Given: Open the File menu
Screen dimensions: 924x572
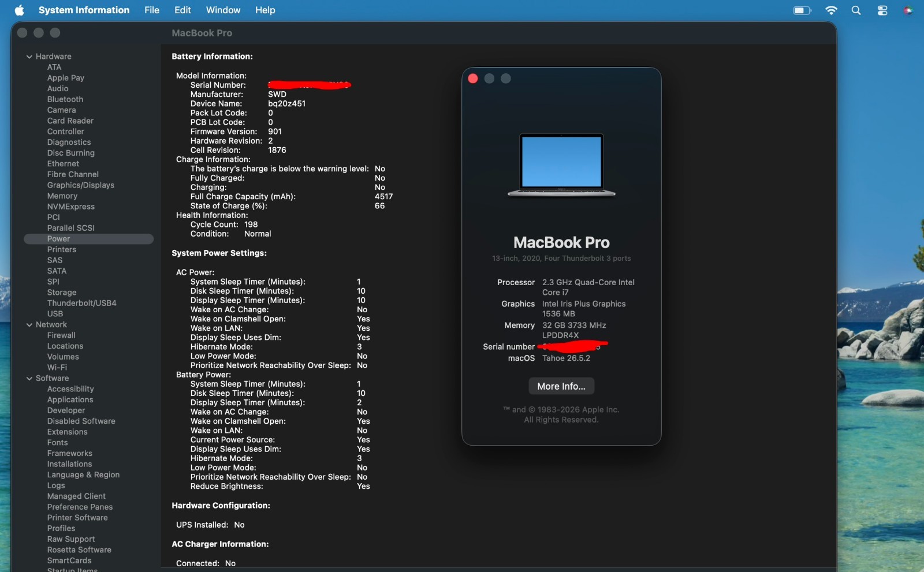Looking at the screenshot, I should [x=152, y=10].
